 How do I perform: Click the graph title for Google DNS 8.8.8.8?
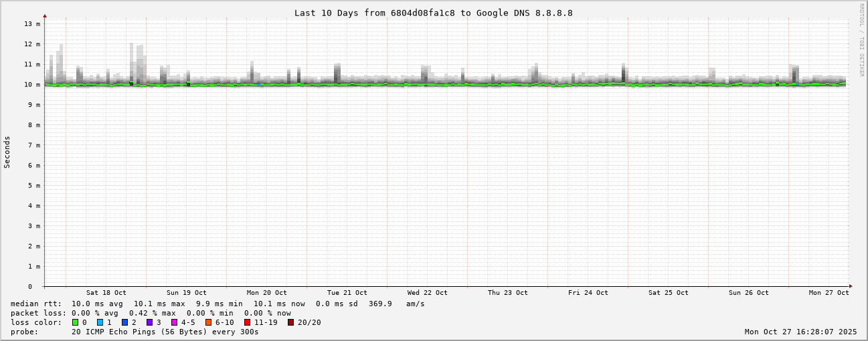coord(433,13)
